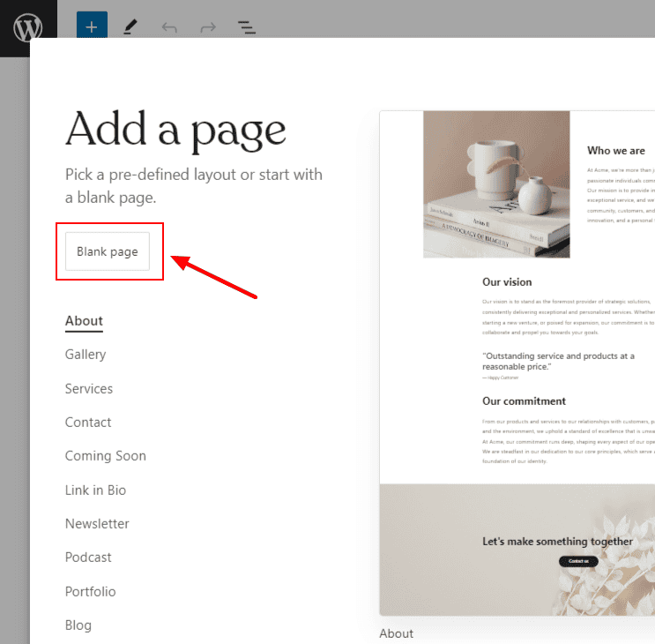Click the Redo arrow icon
Screen dimensions: 655x644
click(x=208, y=27)
